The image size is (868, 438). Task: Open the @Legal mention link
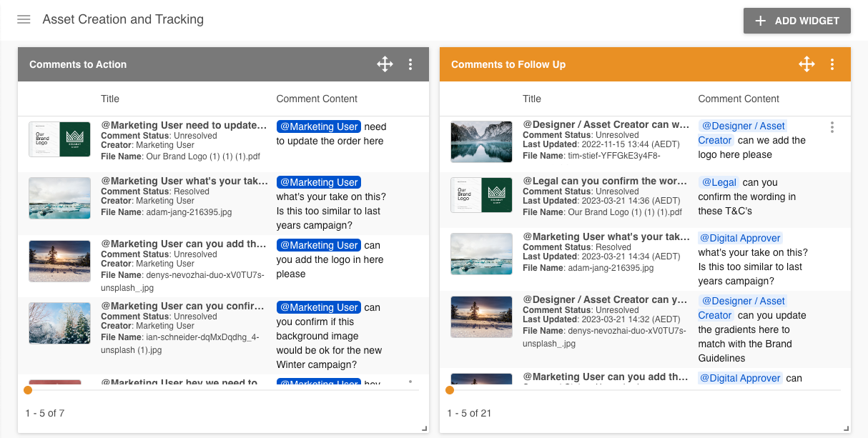pyautogui.click(x=718, y=182)
